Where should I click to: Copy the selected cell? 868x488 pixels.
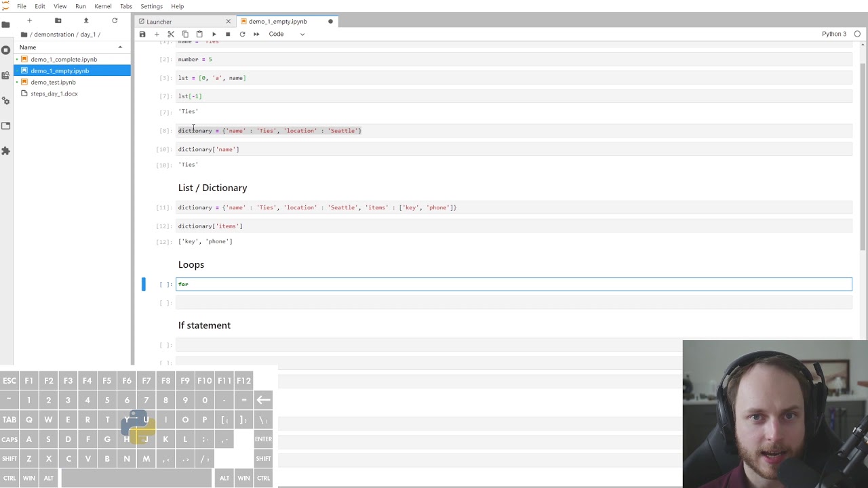tap(185, 34)
